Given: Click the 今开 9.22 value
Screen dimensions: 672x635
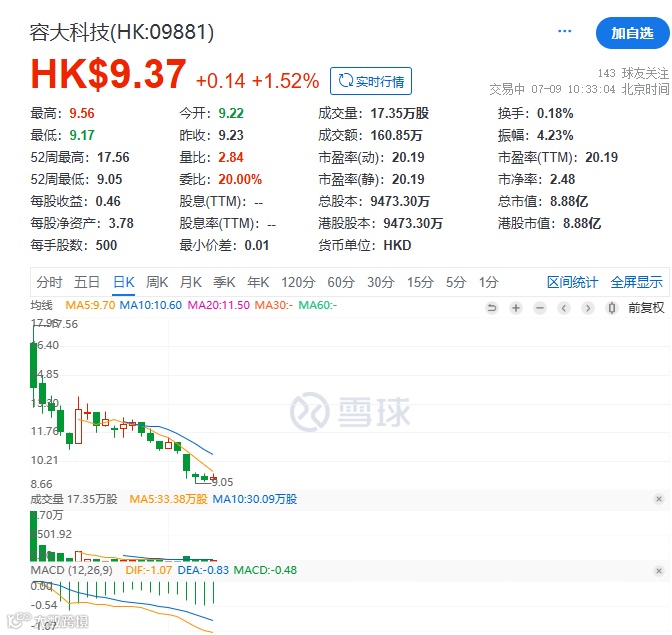Looking at the screenshot, I should point(231,113).
